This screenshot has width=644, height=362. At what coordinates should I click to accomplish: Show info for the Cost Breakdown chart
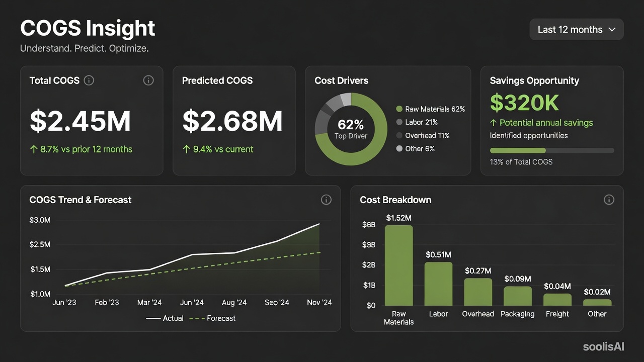coord(609,200)
